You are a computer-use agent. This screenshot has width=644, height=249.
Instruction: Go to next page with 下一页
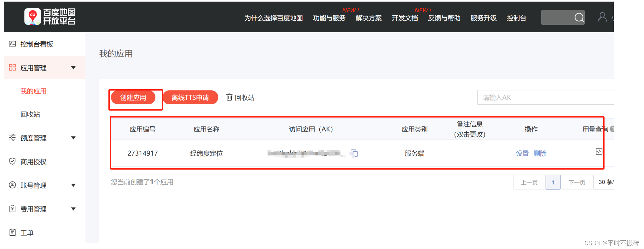(x=577, y=182)
